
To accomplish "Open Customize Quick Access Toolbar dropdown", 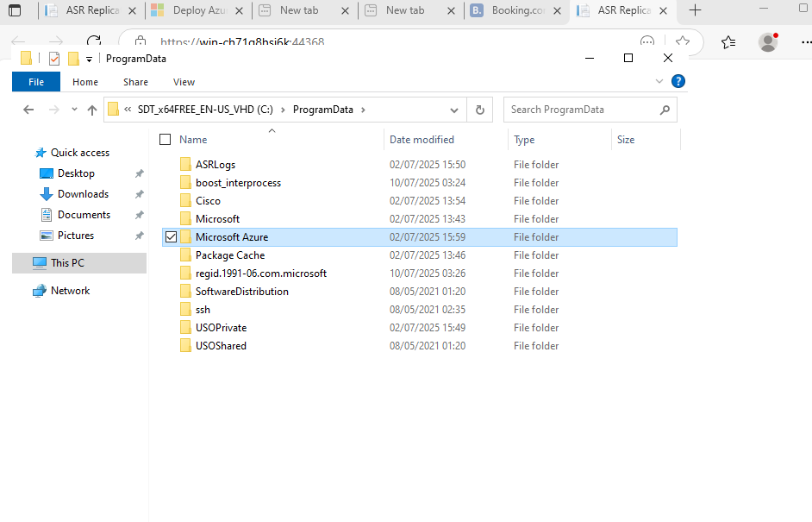I will point(89,59).
